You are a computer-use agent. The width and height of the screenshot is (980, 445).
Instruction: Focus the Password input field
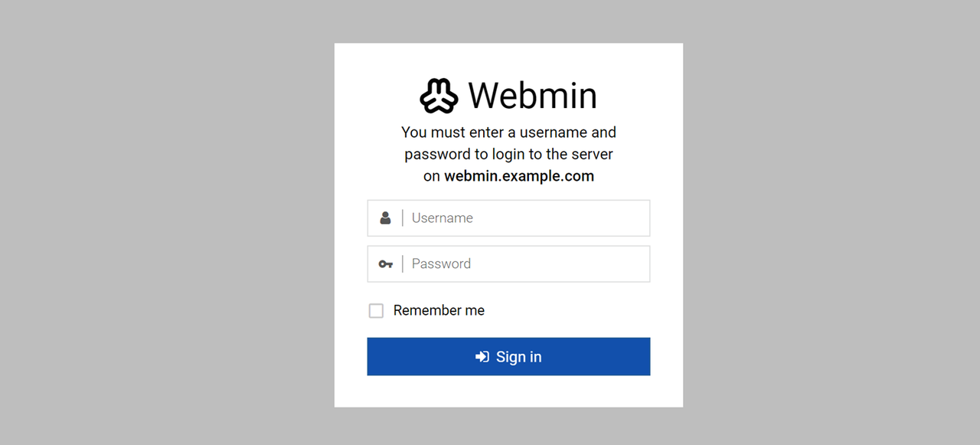click(528, 264)
